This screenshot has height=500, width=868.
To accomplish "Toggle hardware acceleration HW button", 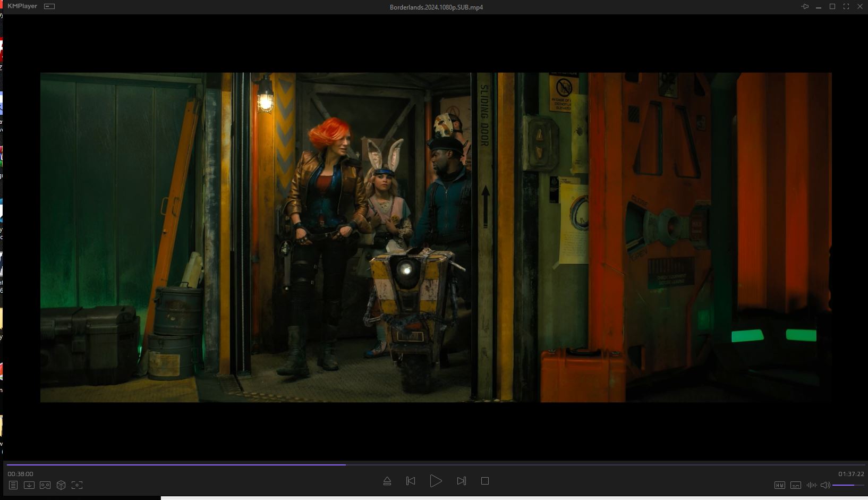I will [779, 485].
